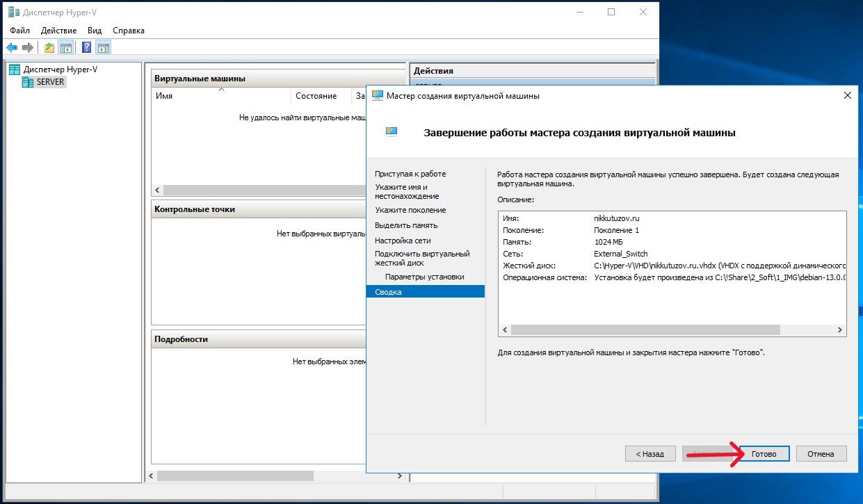
Task: Select the SERVER node in the tree
Action: pos(50,82)
